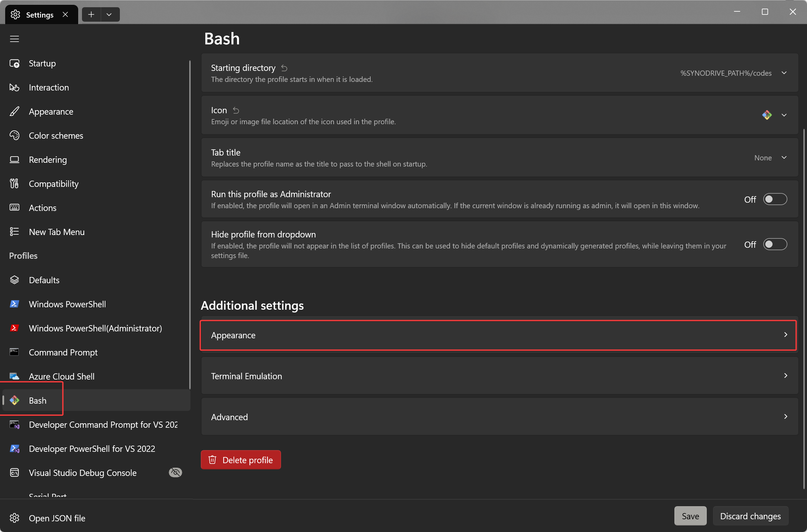Reset Starting directory using the undo icon
Image resolution: width=807 pixels, height=532 pixels.
coord(284,68)
